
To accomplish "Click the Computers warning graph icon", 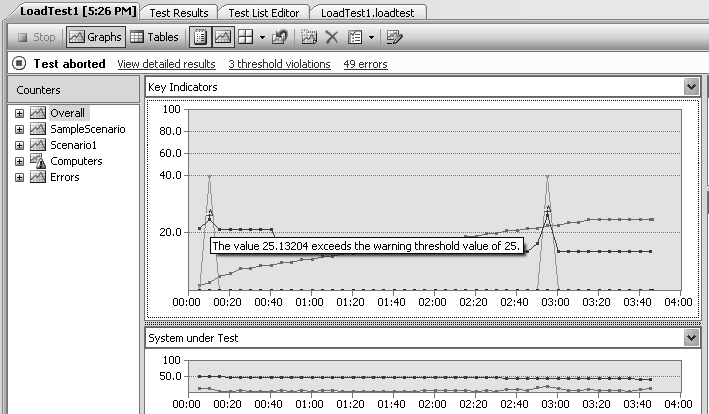I will (38, 161).
